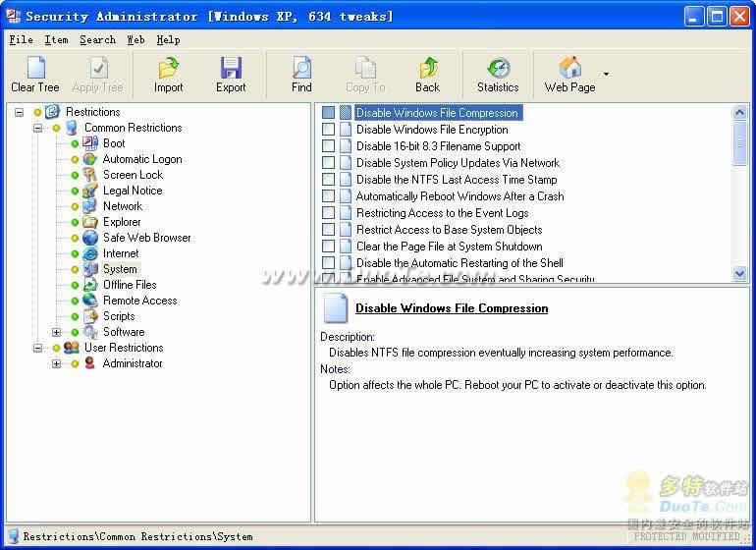756x550 pixels.
Task: Select Disable the Automatic Restarting of the Shell
Action: tap(459, 263)
